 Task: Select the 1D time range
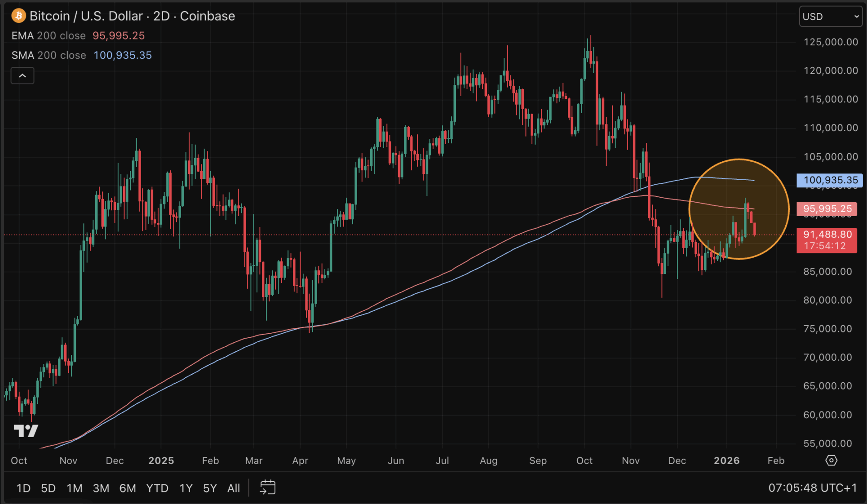23,488
